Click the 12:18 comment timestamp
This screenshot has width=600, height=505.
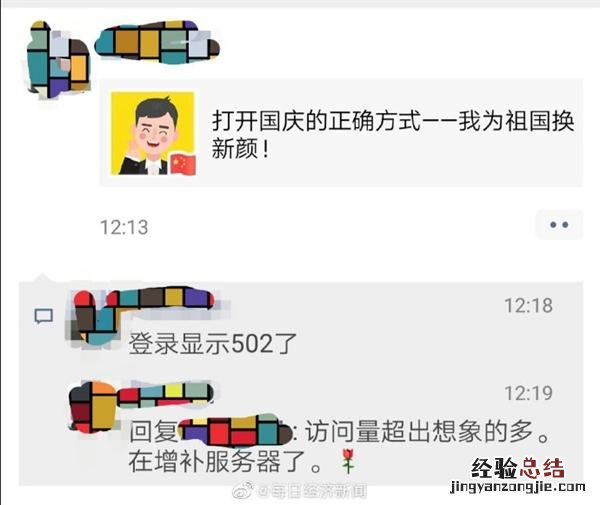(528, 306)
